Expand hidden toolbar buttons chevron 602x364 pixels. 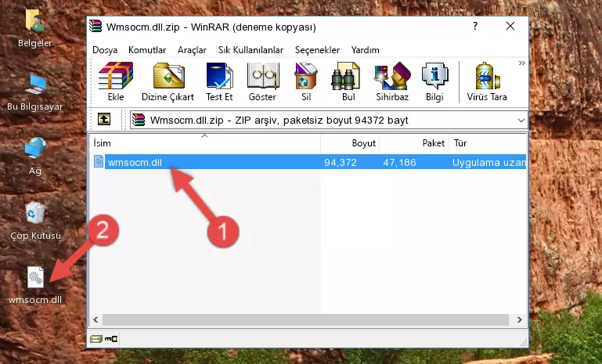[x=521, y=63]
